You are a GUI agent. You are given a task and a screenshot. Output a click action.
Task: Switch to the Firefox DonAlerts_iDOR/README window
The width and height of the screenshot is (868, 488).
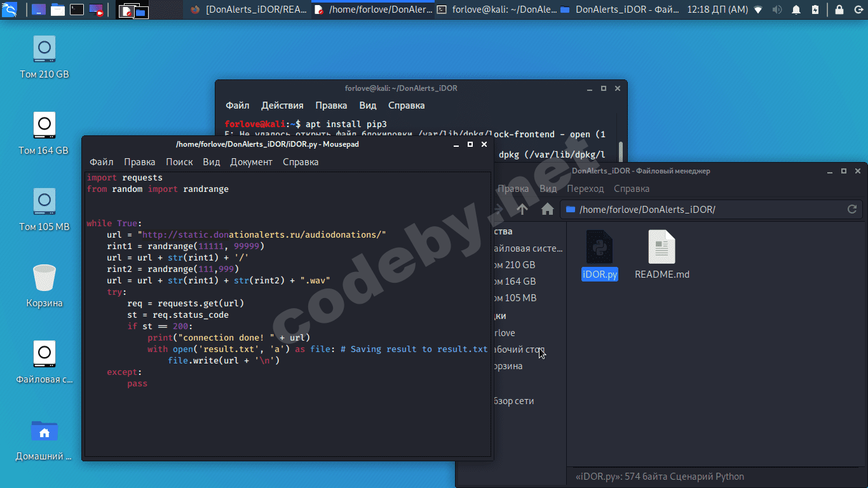click(x=248, y=10)
